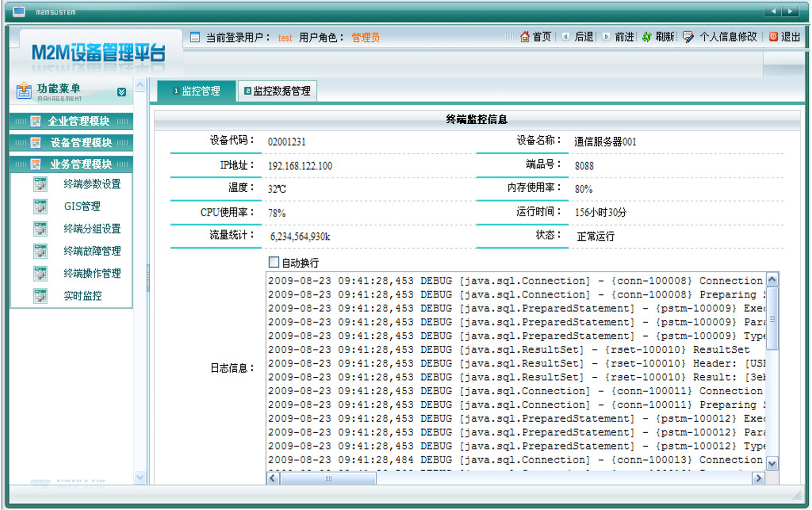Click the icon on 设备管理模块 header
The width and height of the screenshot is (812, 510).
click(35, 143)
